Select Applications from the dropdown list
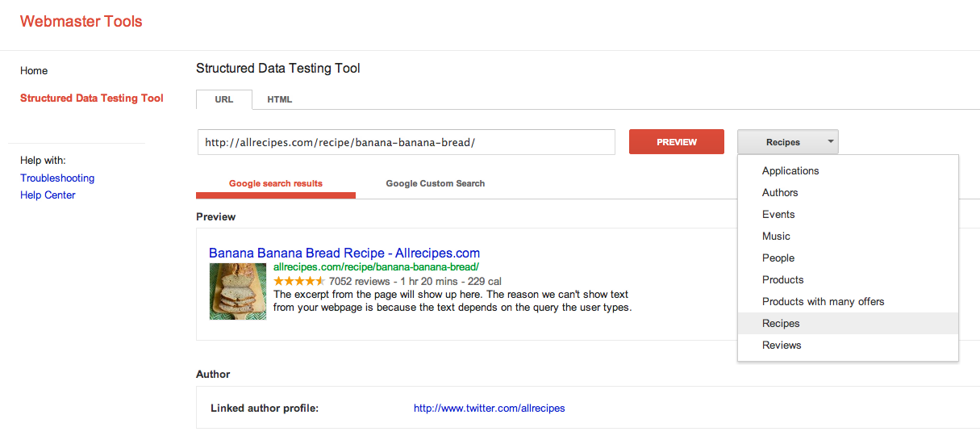Viewport: 980px width, 440px height. [790, 171]
